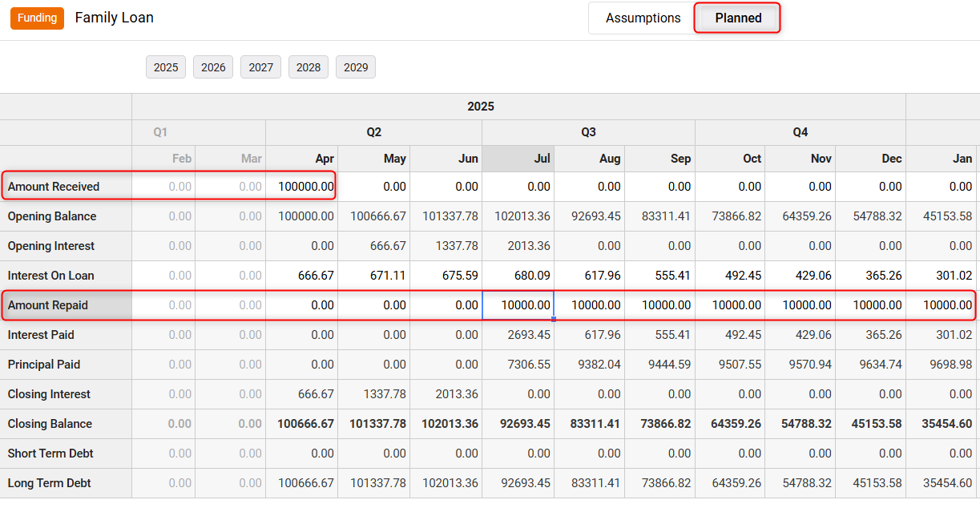The image size is (980, 508).
Task: Select the Planned tab
Action: (x=738, y=18)
